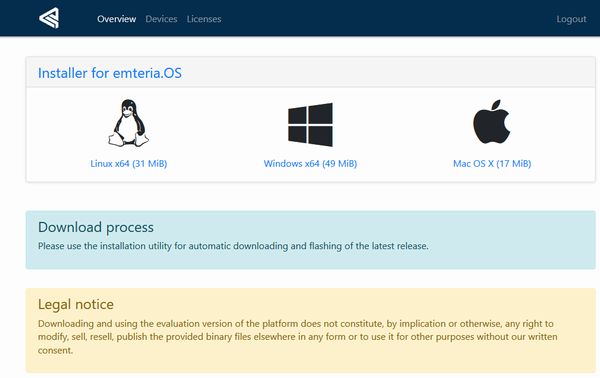Click the emteria logo in the header

point(49,18)
